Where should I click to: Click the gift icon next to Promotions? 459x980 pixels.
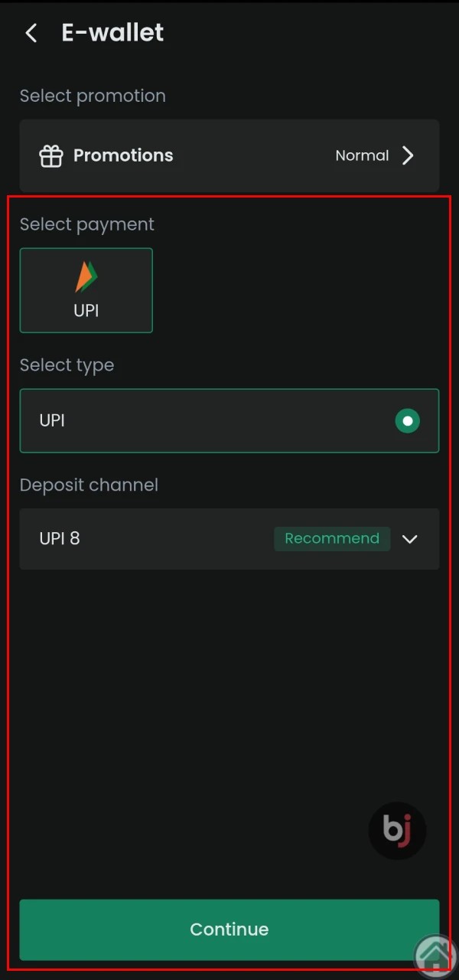(x=50, y=155)
